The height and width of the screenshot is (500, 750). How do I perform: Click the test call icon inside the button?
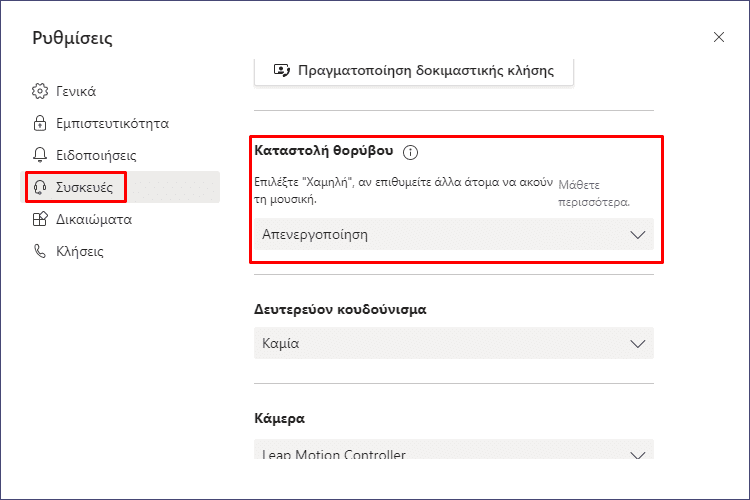pyautogui.click(x=282, y=71)
